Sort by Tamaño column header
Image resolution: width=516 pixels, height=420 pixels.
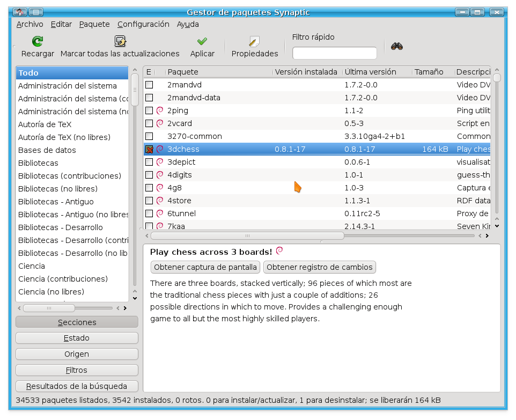(x=433, y=72)
